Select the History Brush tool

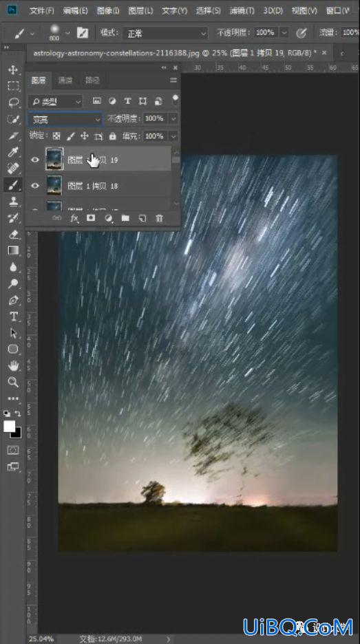click(x=13, y=217)
